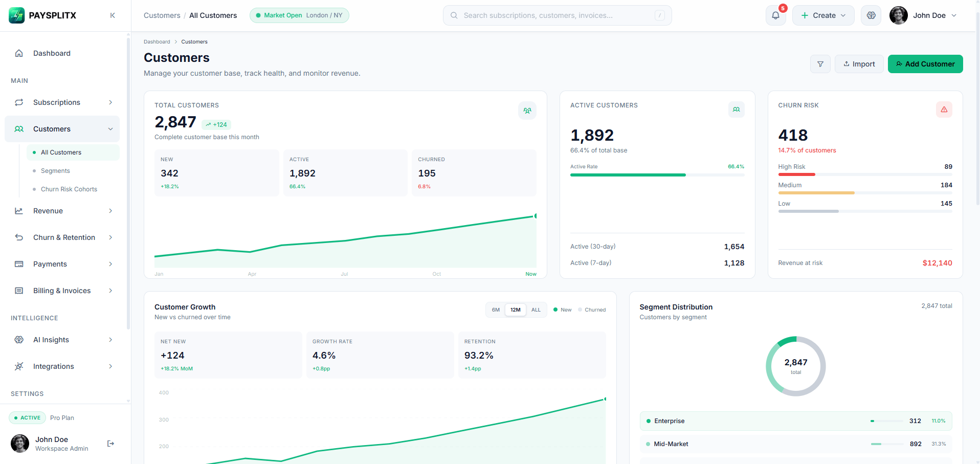The image size is (980, 464).
Task: Open All Customers in sidebar
Action: tap(73, 152)
